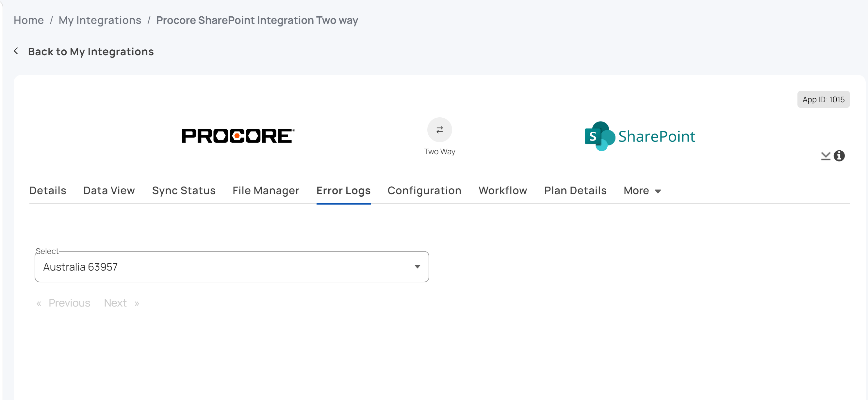The image size is (868, 400).
Task: Switch to the Workflow tab
Action: (x=503, y=191)
